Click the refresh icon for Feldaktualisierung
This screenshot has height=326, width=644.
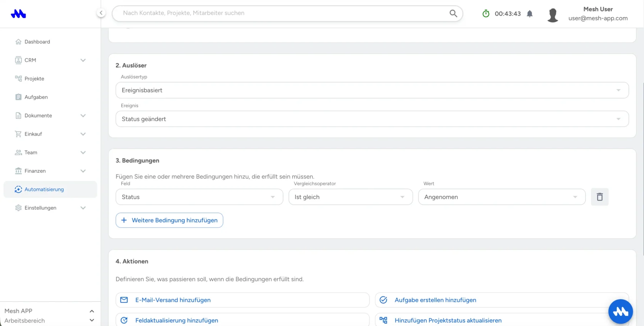tap(124, 320)
